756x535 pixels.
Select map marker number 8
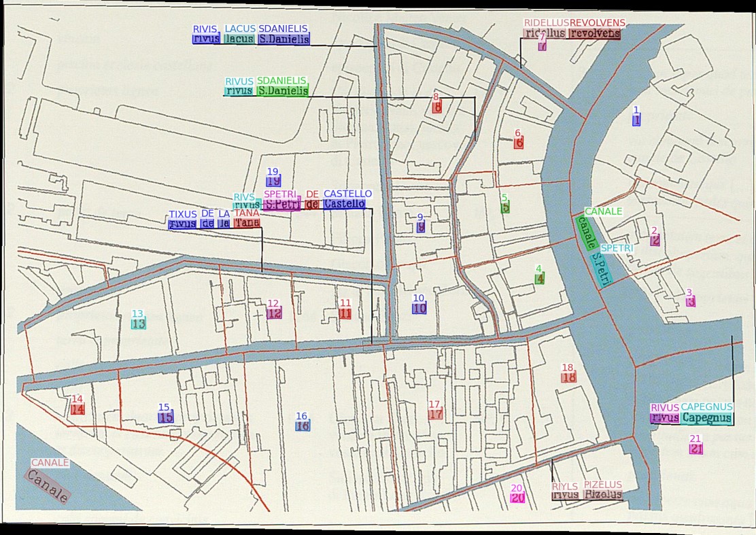tap(437, 107)
